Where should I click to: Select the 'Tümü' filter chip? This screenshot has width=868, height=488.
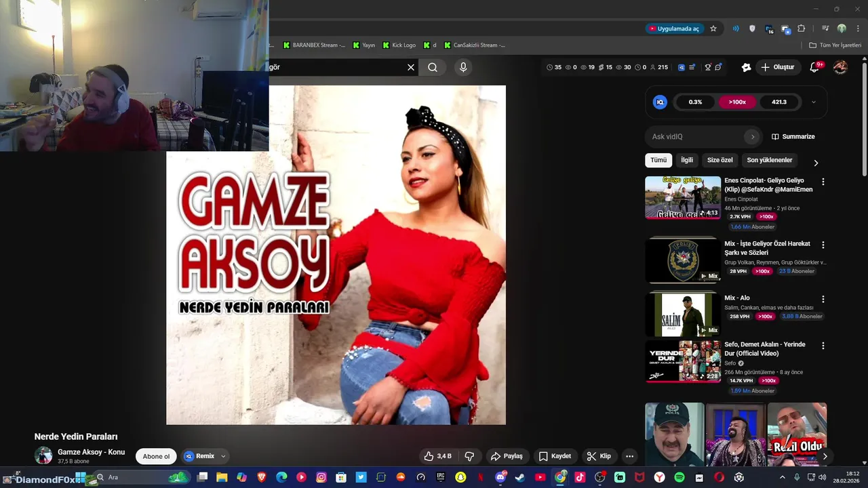pos(658,160)
